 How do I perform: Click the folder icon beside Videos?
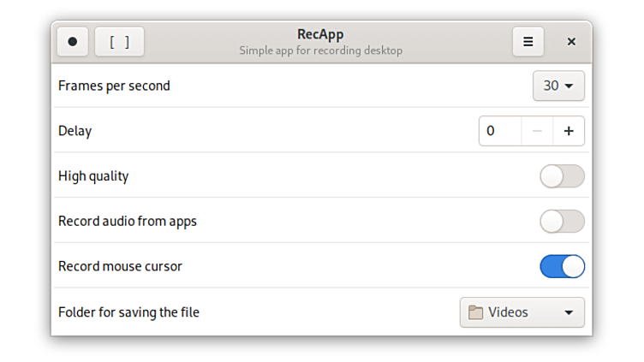(x=475, y=313)
